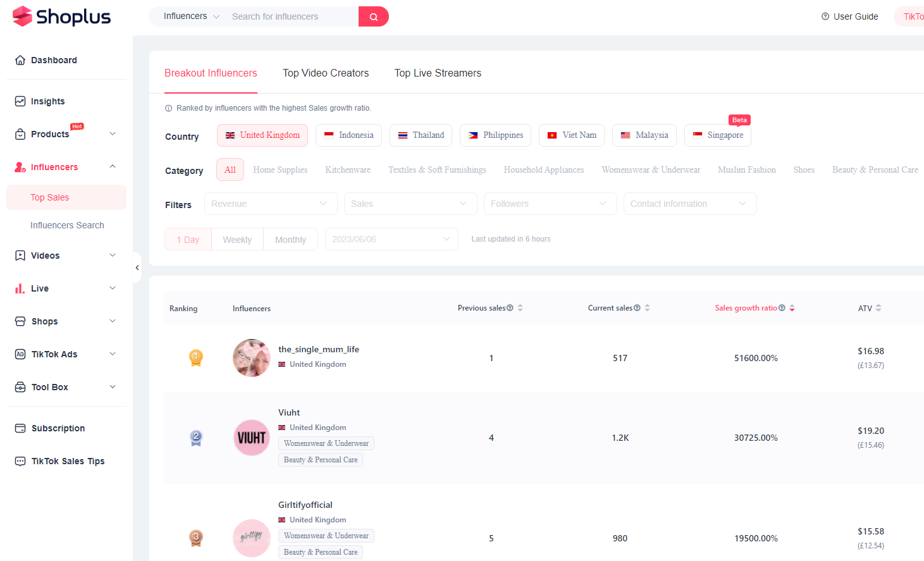
Task: Click the Sales growth ratio help icon
Action: point(782,308)
